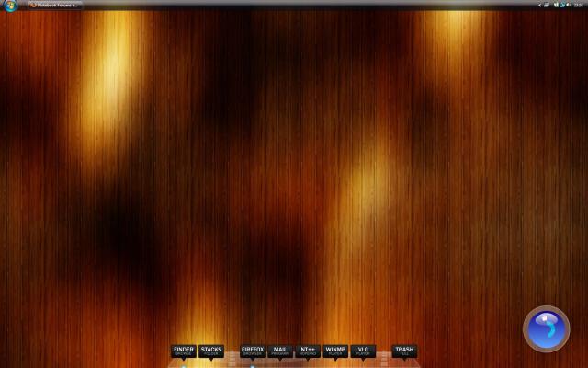Launch Firefox from the dock
Image resolution: width=588 pixels, height=368 pixels.
click(x=253, y=351)
